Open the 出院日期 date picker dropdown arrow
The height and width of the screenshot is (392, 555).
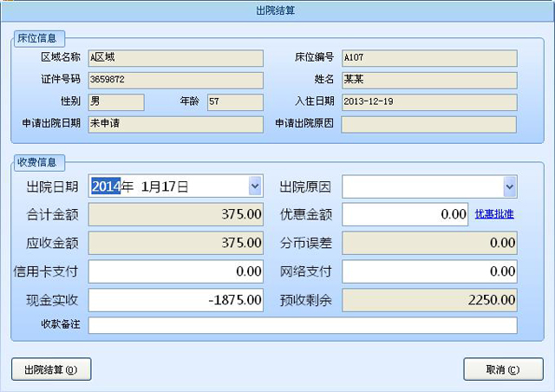pyautogui.click(x=254, y=186)
